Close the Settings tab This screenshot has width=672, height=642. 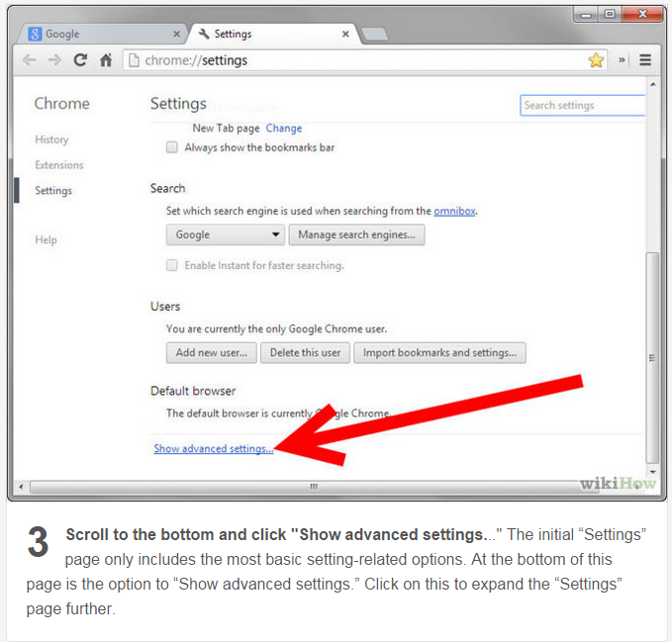click(345, 34)
